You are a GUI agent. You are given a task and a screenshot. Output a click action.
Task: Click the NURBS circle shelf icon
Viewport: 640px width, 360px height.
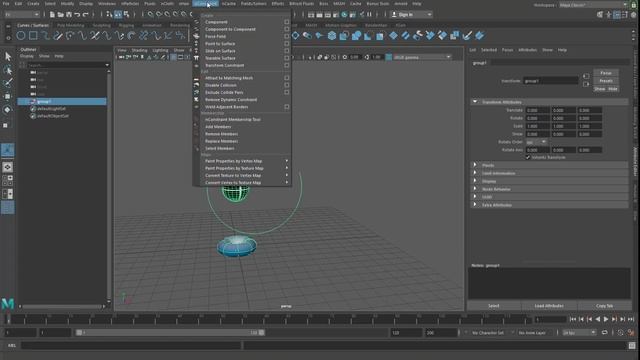21,36
